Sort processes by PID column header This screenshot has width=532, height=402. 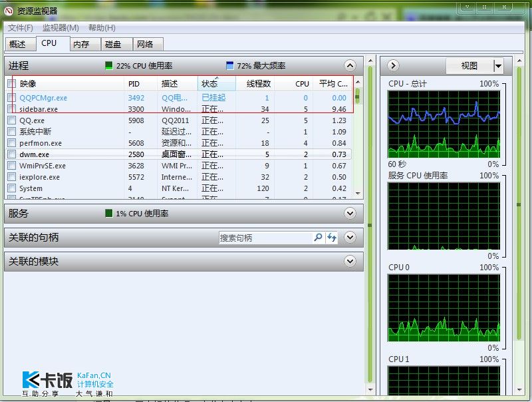(141, 83)
